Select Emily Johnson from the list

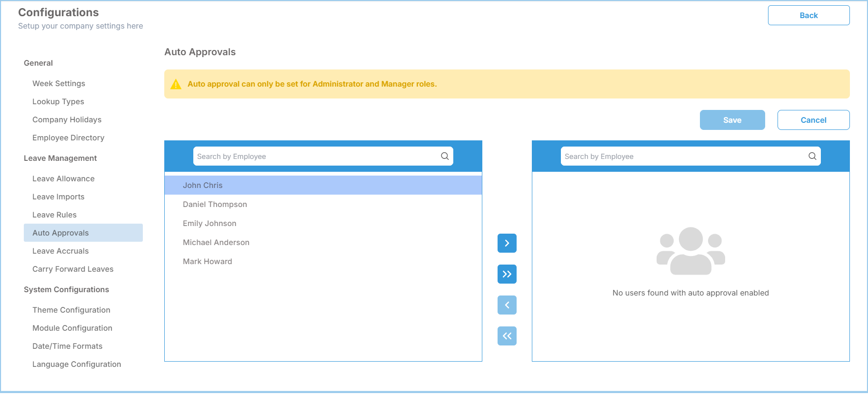tap(210, 223)
